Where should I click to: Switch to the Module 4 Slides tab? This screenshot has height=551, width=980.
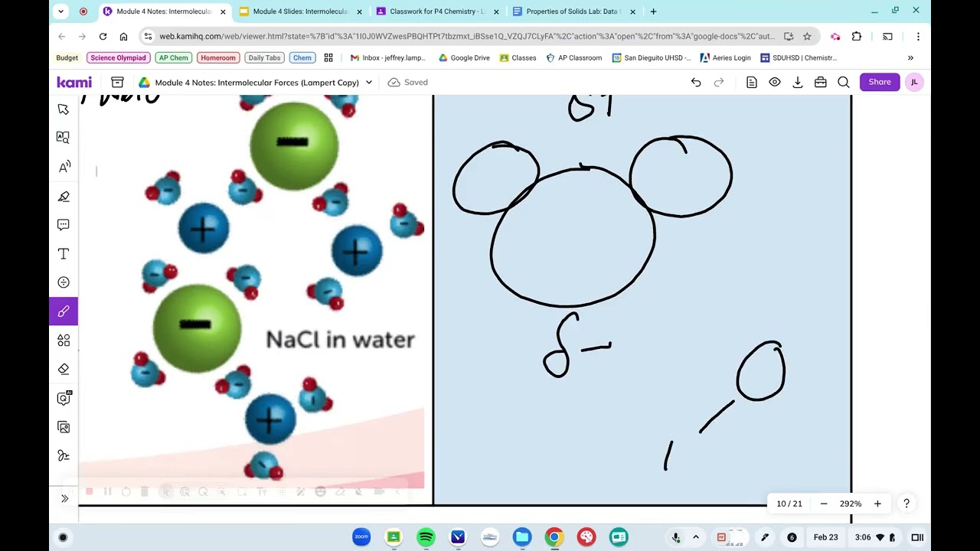[299, 11]
